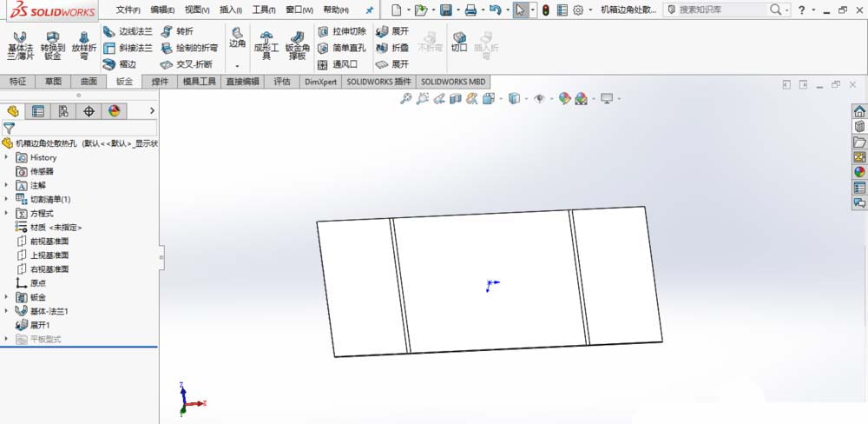Screen dimensions: 868x424
Task: Click the Rebuild traffic light icon
Action: 546,10
